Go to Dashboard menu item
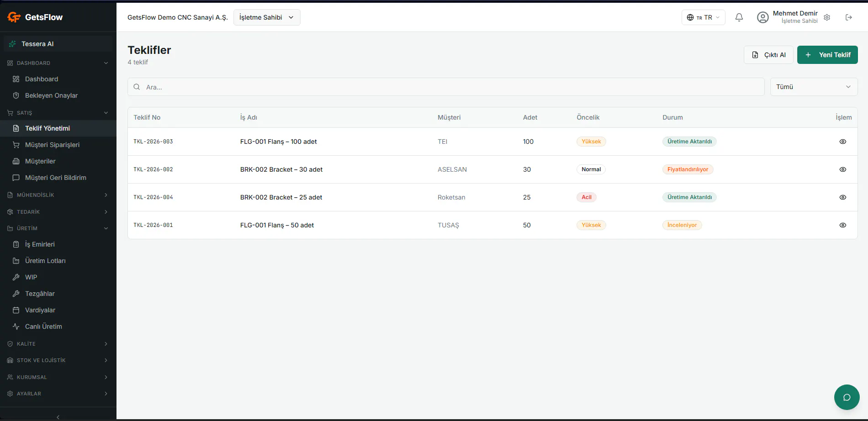 coord(58,79)
